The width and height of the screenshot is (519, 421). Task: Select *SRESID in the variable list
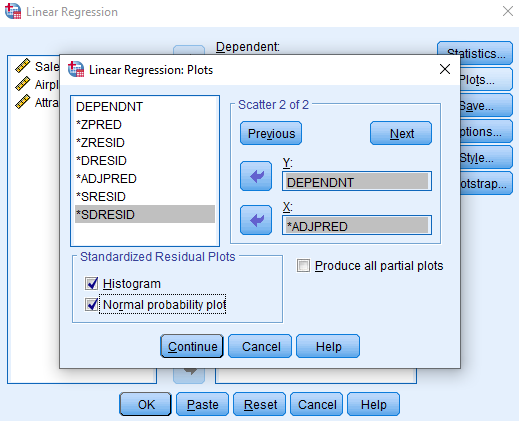[x=145, y=197]
